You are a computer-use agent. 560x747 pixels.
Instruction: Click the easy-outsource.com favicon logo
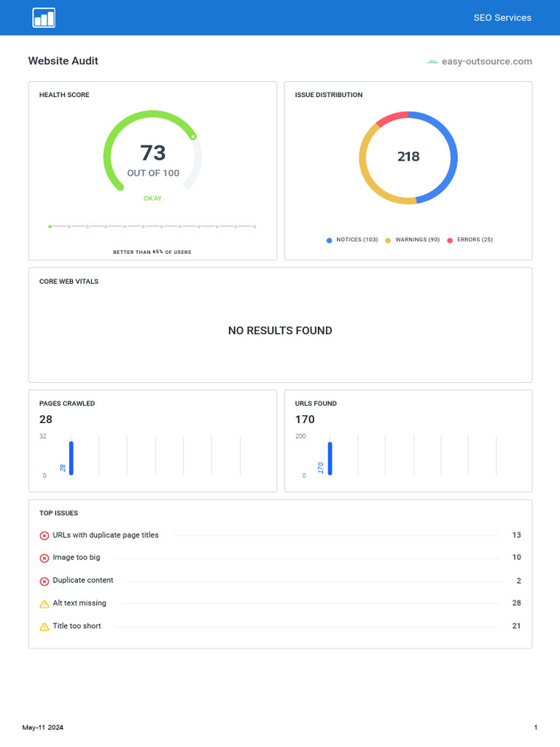432,61
